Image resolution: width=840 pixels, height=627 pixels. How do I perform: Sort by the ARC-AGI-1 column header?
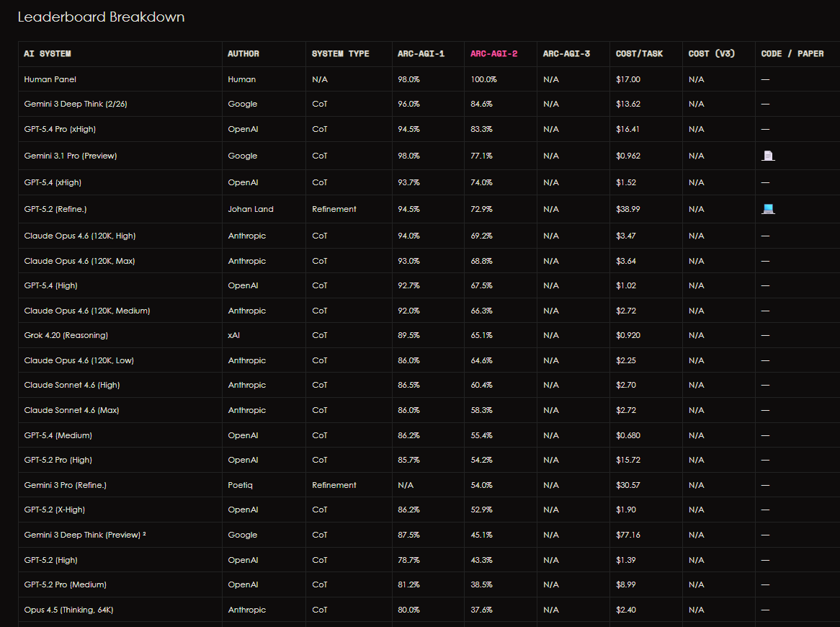(421, 54)
